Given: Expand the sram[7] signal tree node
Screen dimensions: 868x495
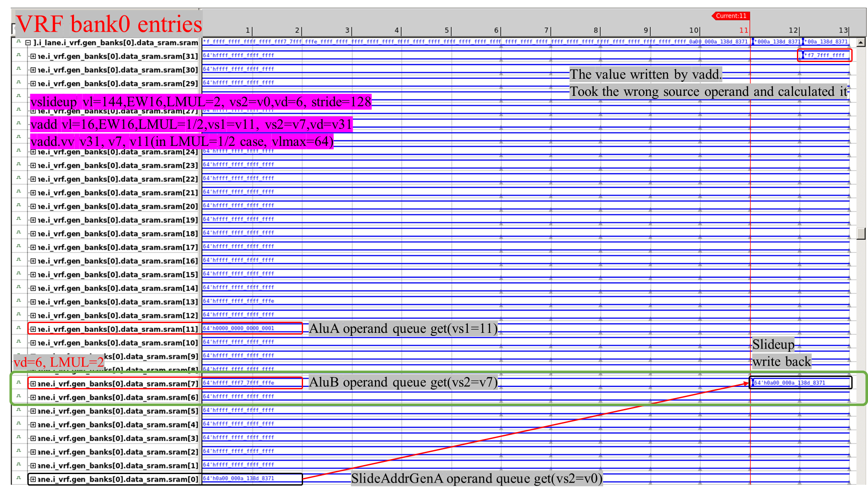Looking at the screenshot, I should [33, 384].
